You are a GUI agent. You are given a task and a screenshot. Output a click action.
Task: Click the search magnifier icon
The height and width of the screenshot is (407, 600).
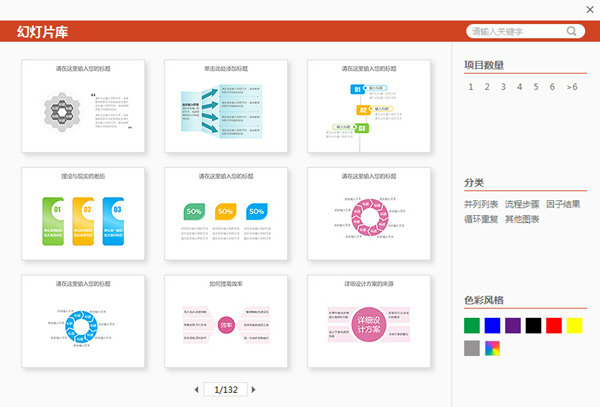573,31
